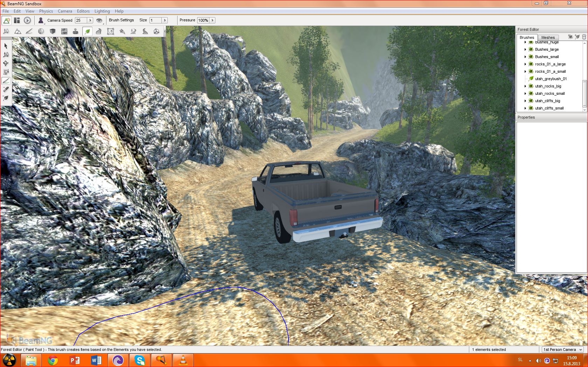Image resolution: width=588 pixels, height=367 pixels.
Task: Open the Decal Road Editor icon
Action: click(145, 31)
